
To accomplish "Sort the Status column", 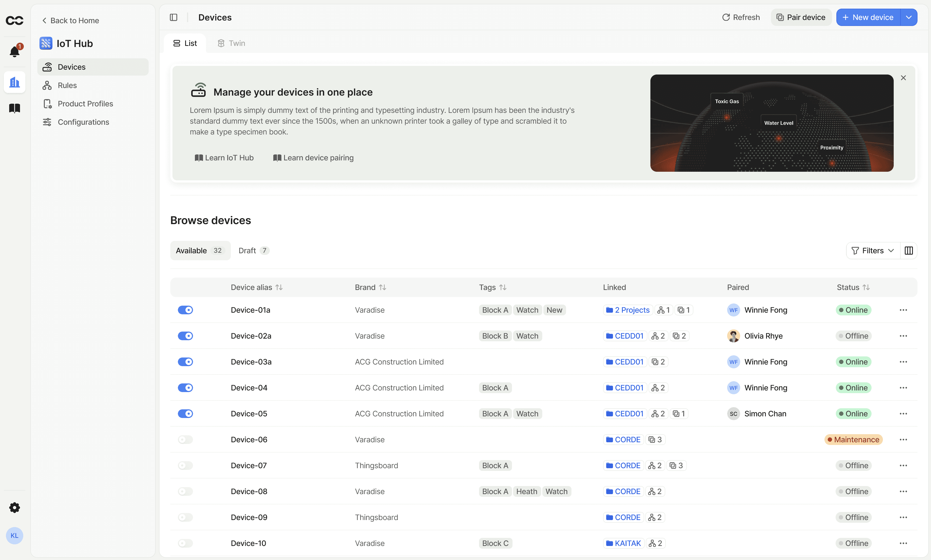I will point(866,288).
